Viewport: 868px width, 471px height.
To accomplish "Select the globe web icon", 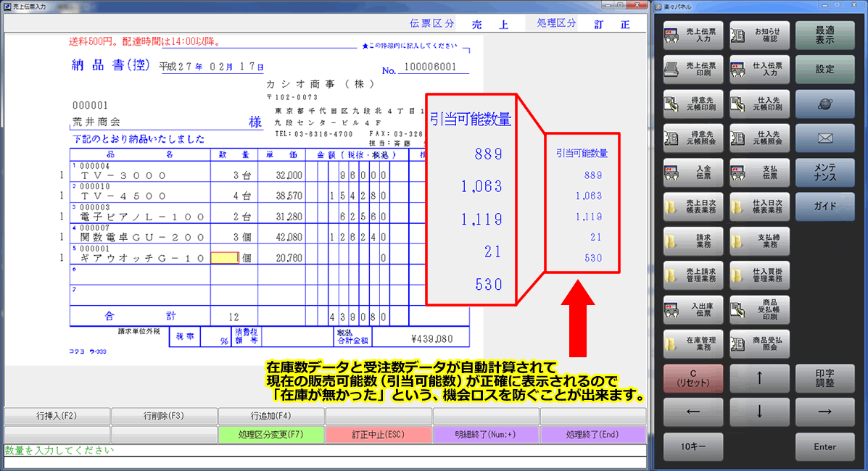I will (x=825, y=104).
